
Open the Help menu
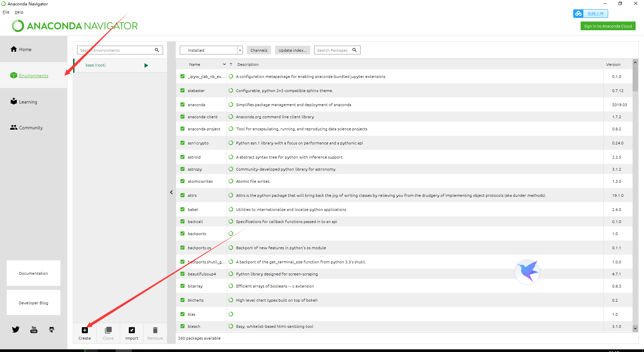19,12
